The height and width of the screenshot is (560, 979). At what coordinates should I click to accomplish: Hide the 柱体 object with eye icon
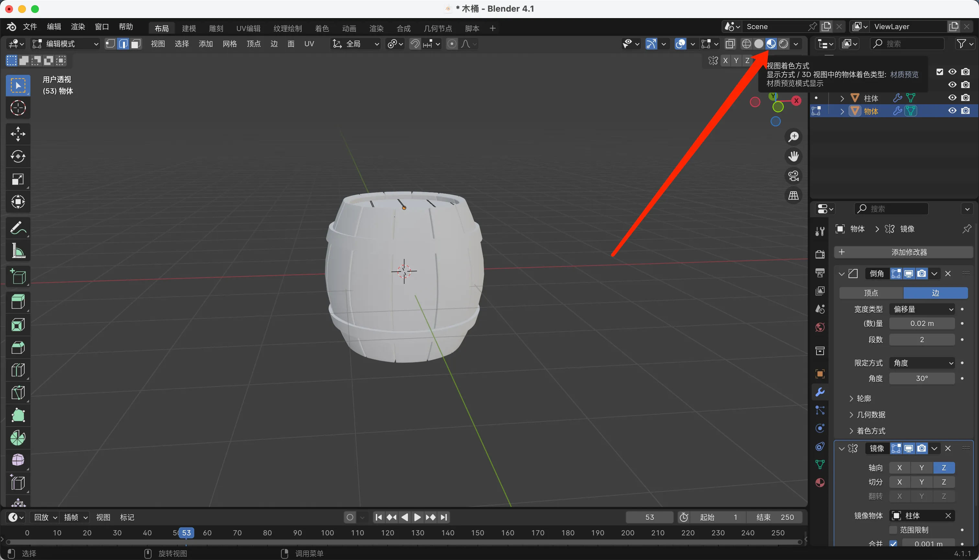coord(952,98)
